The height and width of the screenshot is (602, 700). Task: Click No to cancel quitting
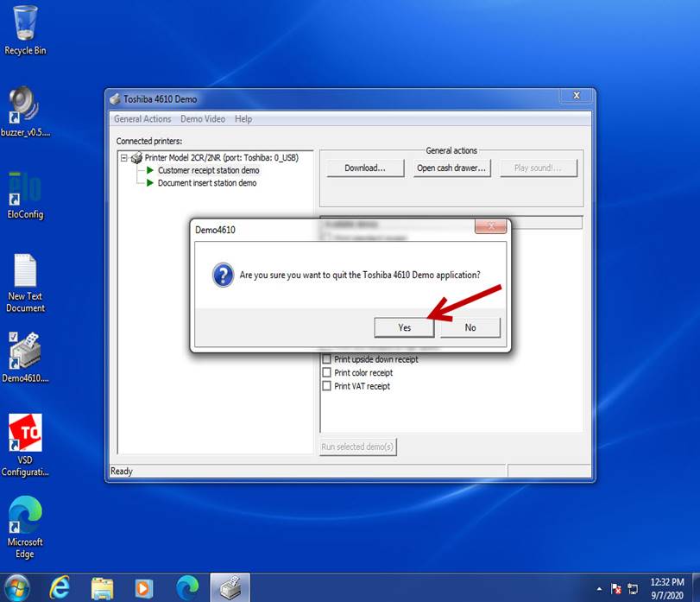coord(470,327)
